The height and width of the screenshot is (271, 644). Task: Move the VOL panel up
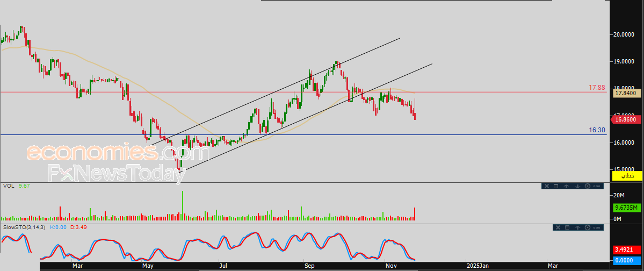pos(566,186)
